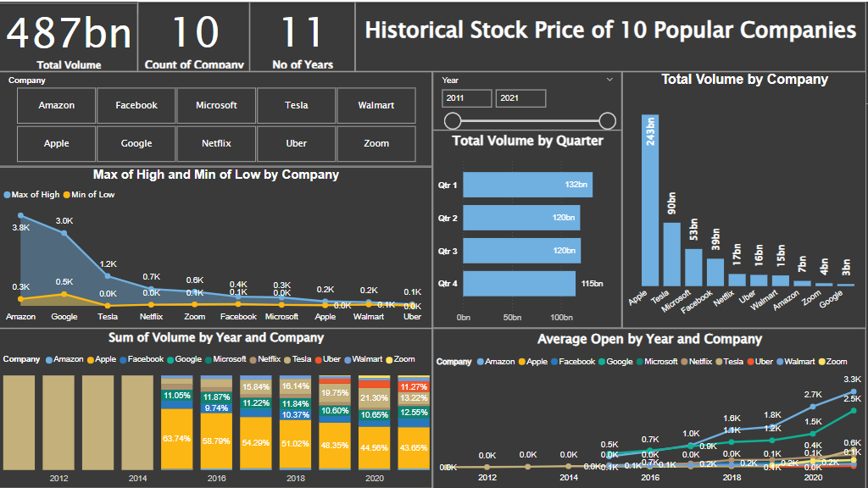Click Tesla legend in Sum of Volume chart

(298, 359)
